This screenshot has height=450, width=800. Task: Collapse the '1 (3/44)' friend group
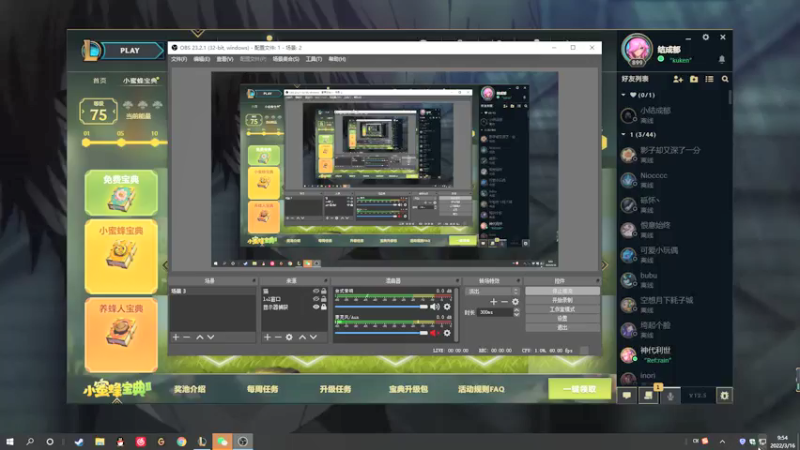623,135
